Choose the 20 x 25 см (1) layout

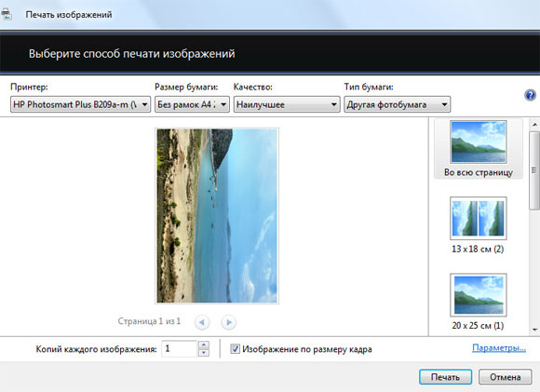pos(479,302)
